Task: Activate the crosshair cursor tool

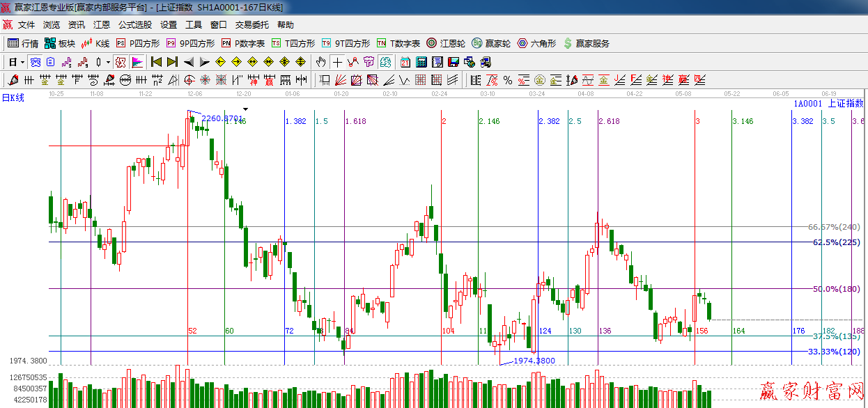Action: 337,62
